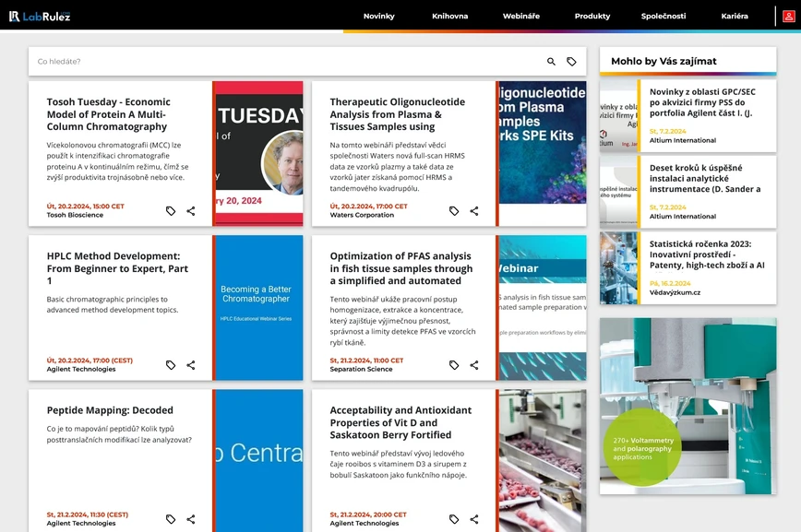Open HPLC Method Development title
This screenshot has height=532, width=801.
point(117,268)
